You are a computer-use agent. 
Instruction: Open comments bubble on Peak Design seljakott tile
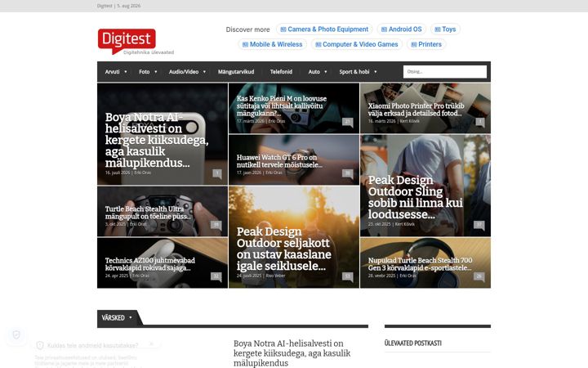pos(348,276)
